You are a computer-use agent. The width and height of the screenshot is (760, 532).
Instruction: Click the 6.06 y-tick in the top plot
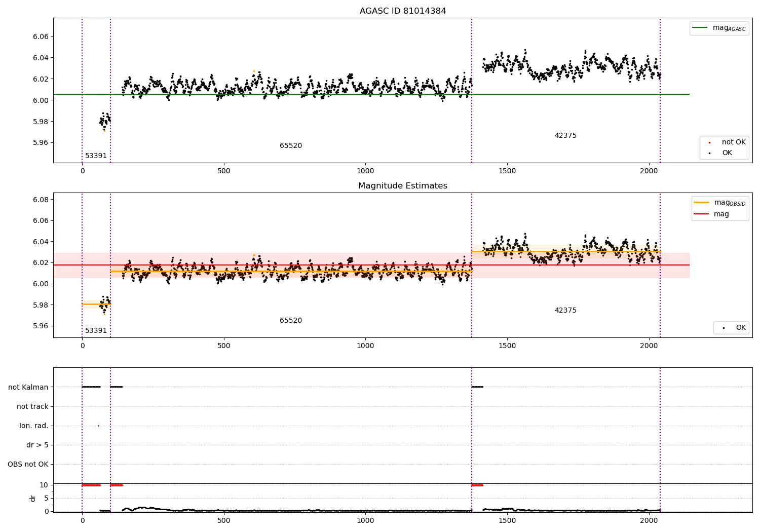click(x=41, y=36)
